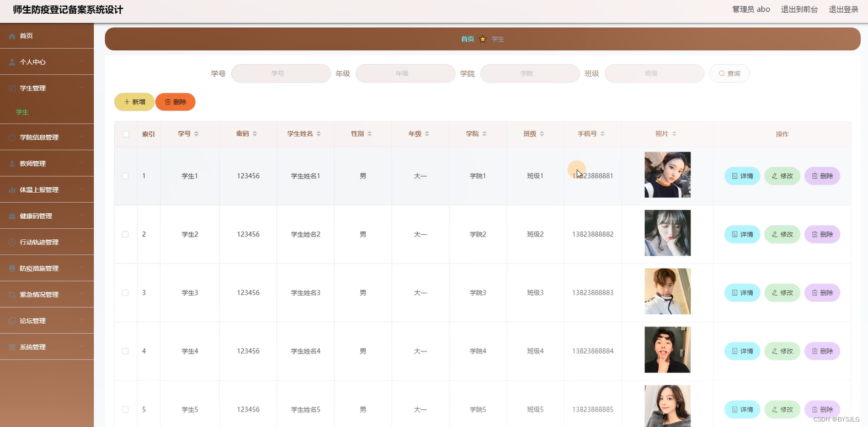The image size is (868, 427).
Task: Click the icon beside 学生管理 in sidebar
Action: tap(12, 88)
